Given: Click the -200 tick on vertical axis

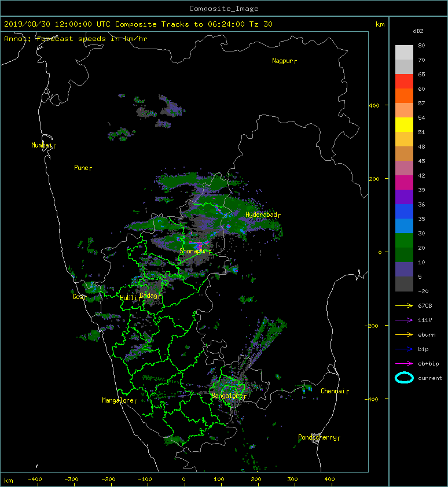Looking at the screenshot, I should 372,326.
